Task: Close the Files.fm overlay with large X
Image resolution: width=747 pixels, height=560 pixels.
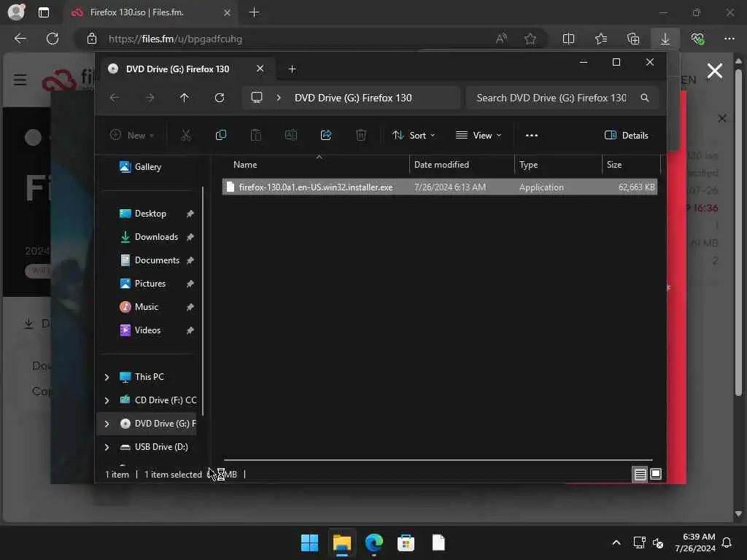Action: tap(715, 71)
